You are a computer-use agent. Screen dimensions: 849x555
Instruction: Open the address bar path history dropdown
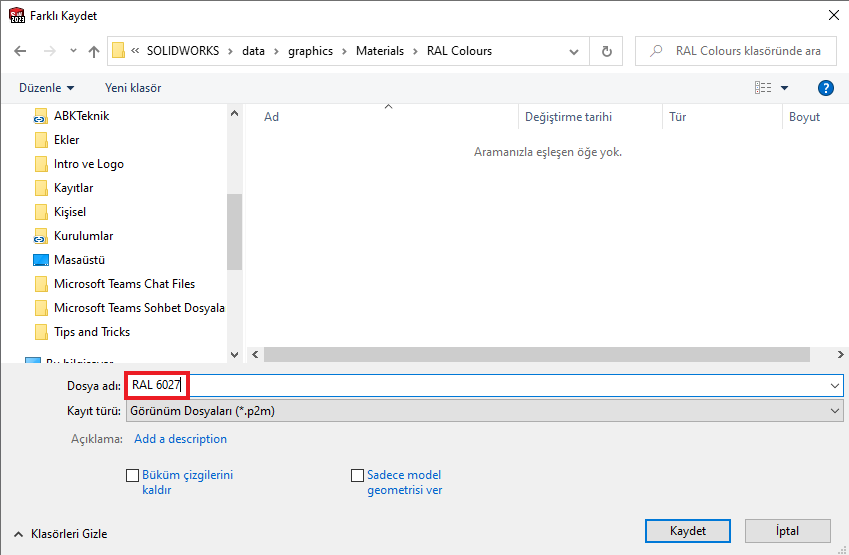tap(573, 51)
